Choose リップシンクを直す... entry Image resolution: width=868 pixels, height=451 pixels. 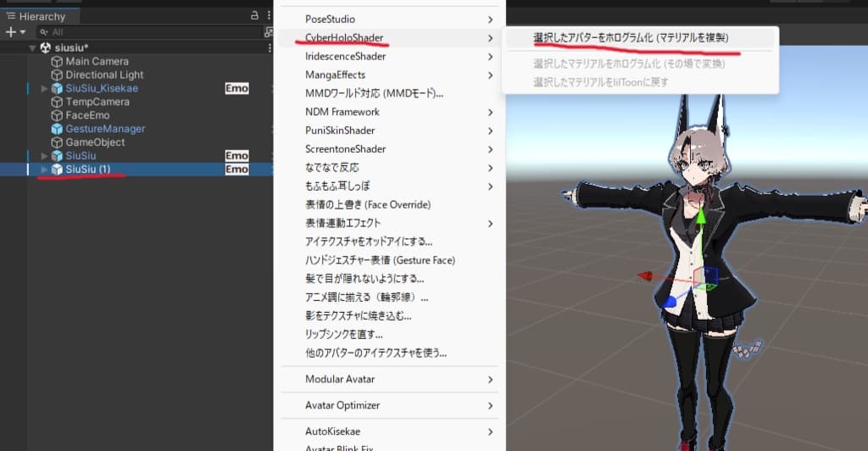(390, 334)
